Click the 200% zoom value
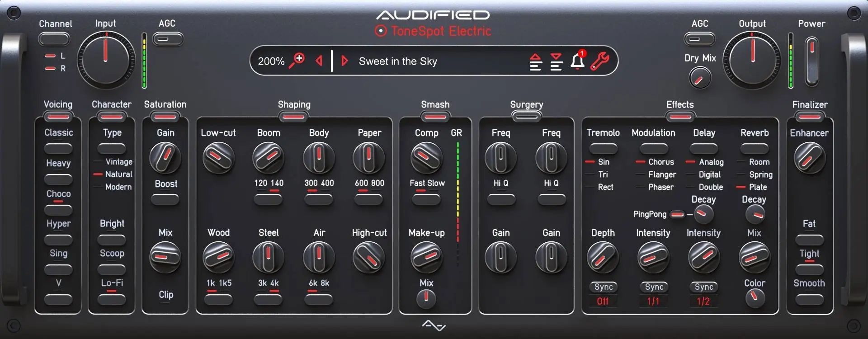The height and width of the screenshot is (339, 868). [271, 61]
